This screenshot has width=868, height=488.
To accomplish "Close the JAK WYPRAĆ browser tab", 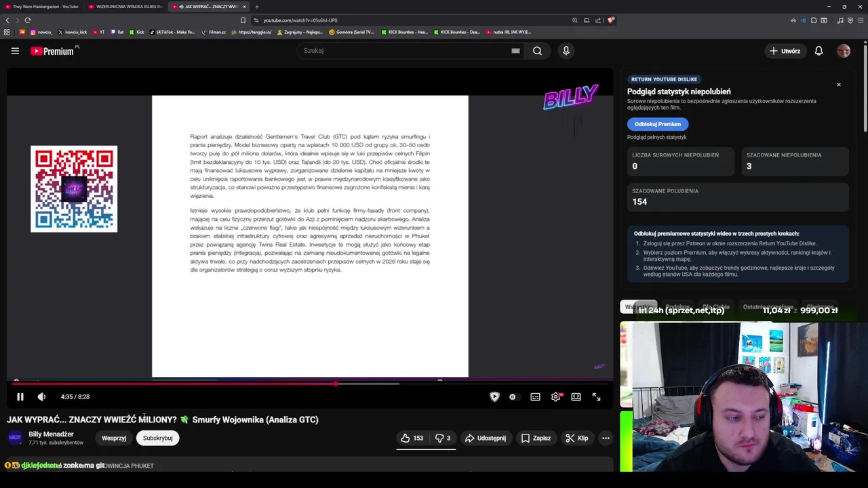I will (244, 7).
